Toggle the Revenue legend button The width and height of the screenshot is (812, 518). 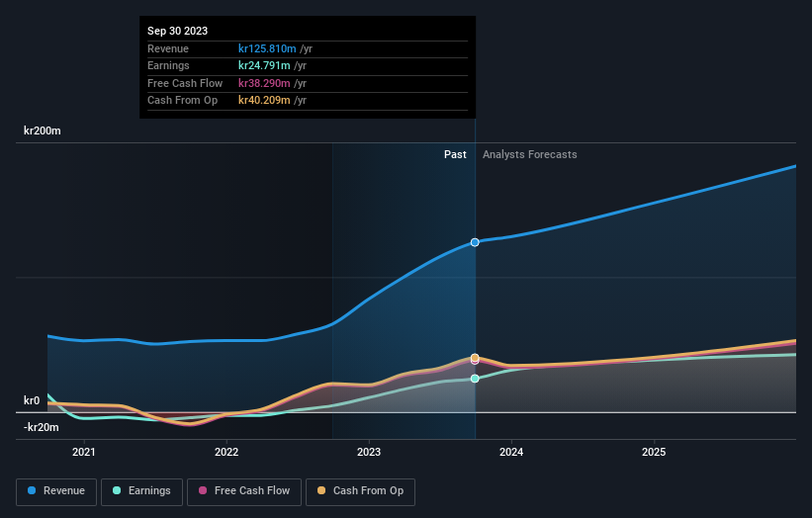56,491
